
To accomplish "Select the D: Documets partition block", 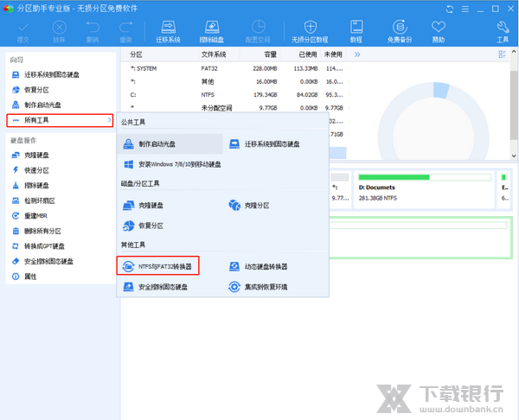I will 425,190.
